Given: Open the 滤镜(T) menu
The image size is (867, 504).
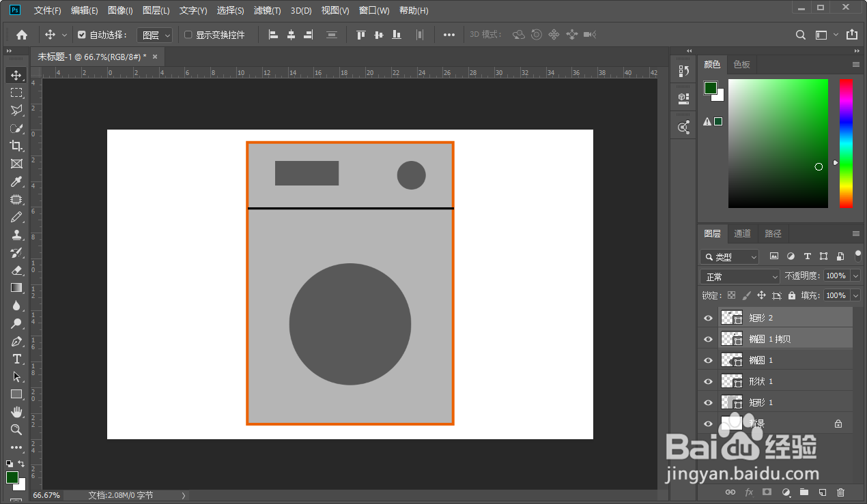Looking at the screenshot, I should [x=267, y=10].
